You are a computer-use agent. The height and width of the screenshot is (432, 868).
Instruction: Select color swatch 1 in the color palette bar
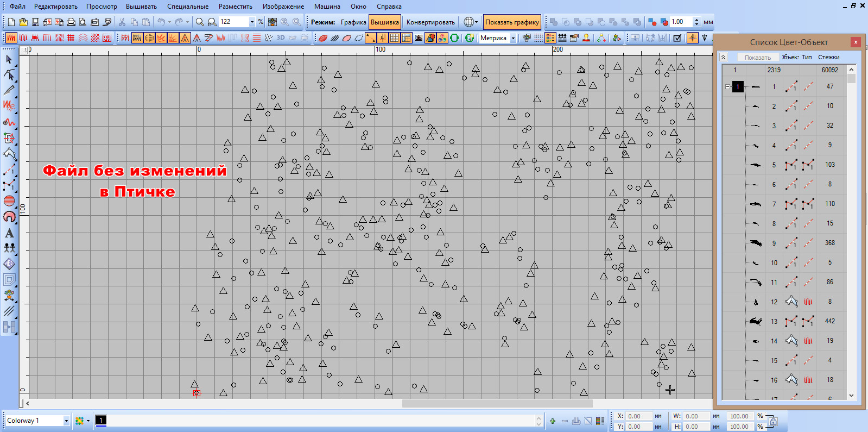tap(101, 420)
